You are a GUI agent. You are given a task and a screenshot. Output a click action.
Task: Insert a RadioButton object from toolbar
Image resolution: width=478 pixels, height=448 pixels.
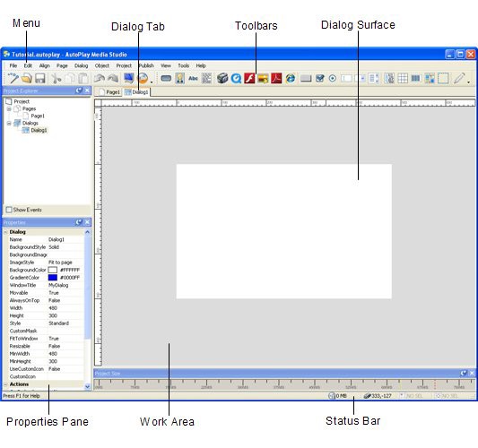click(333, 79)
